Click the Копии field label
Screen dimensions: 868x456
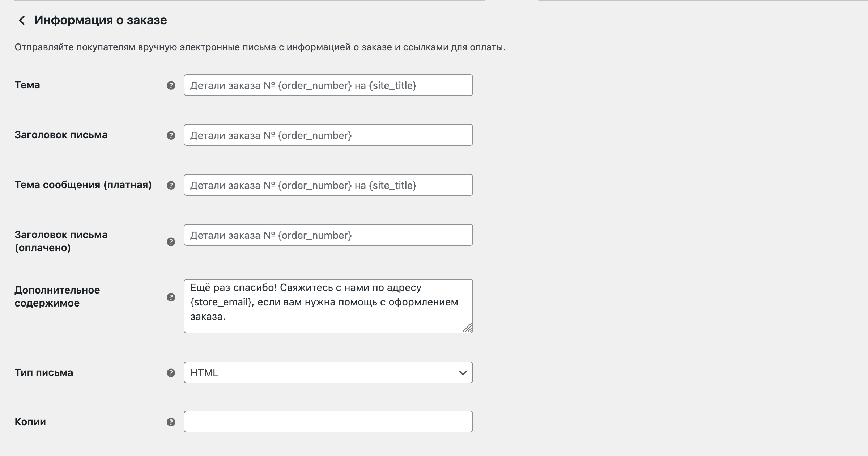[30, 422]
